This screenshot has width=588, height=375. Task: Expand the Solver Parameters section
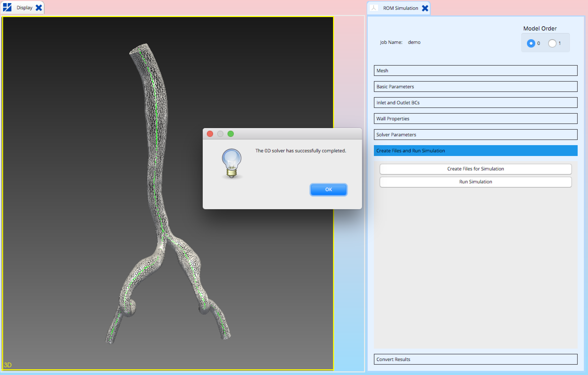pos(476,135)
